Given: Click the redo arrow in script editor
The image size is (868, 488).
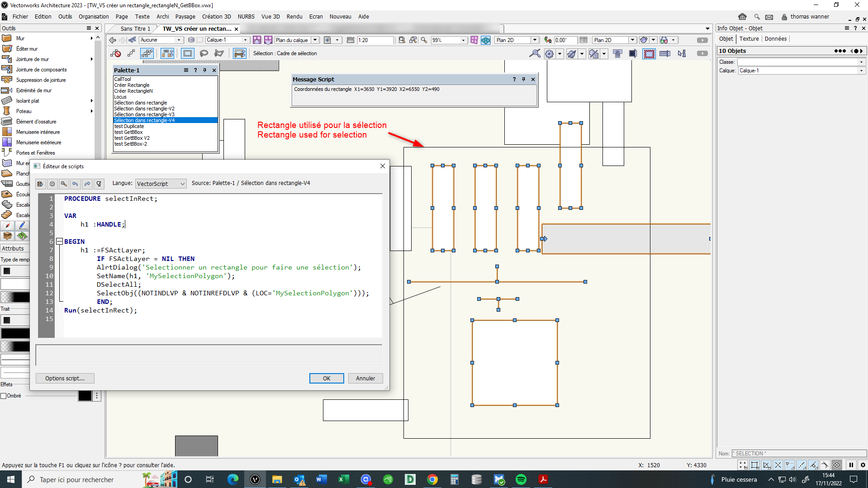Looking at the screenshot, I should (87, 184).
